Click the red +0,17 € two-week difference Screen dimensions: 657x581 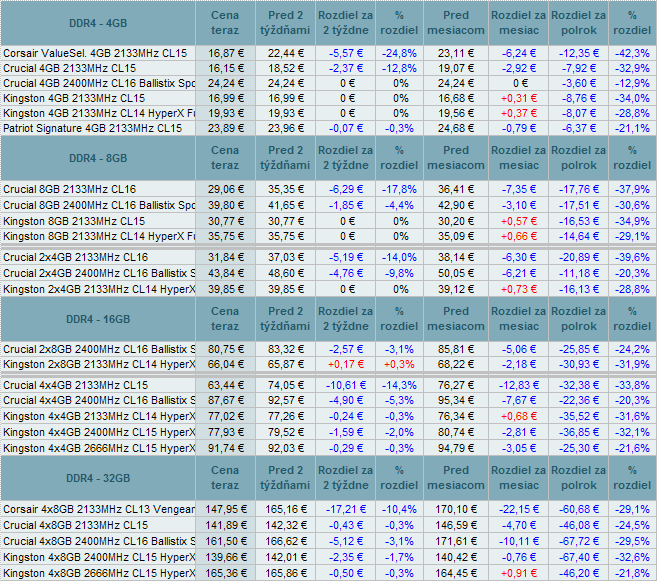point(346,364)
